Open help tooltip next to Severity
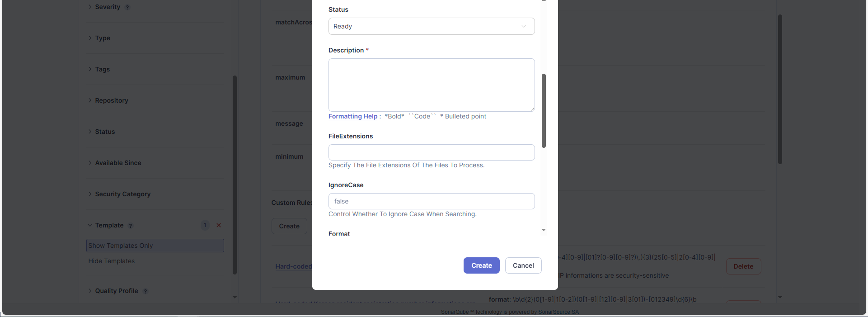 point(127,7)
